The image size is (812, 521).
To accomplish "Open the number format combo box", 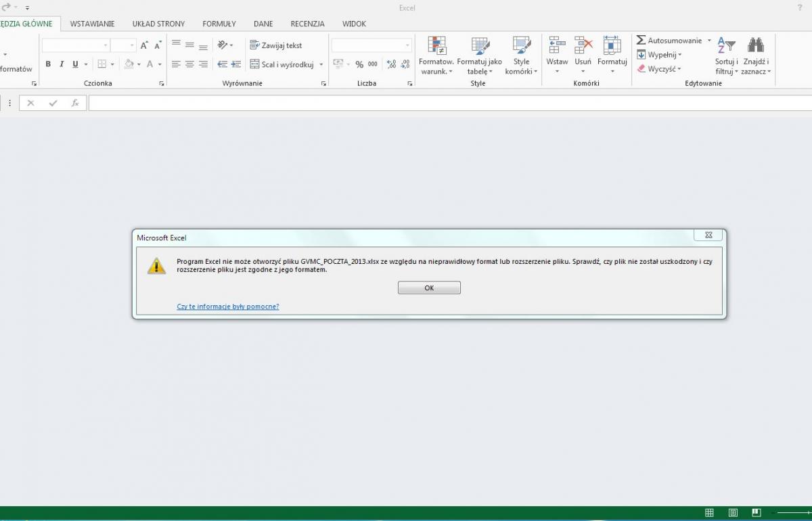I will pos(371,45).
